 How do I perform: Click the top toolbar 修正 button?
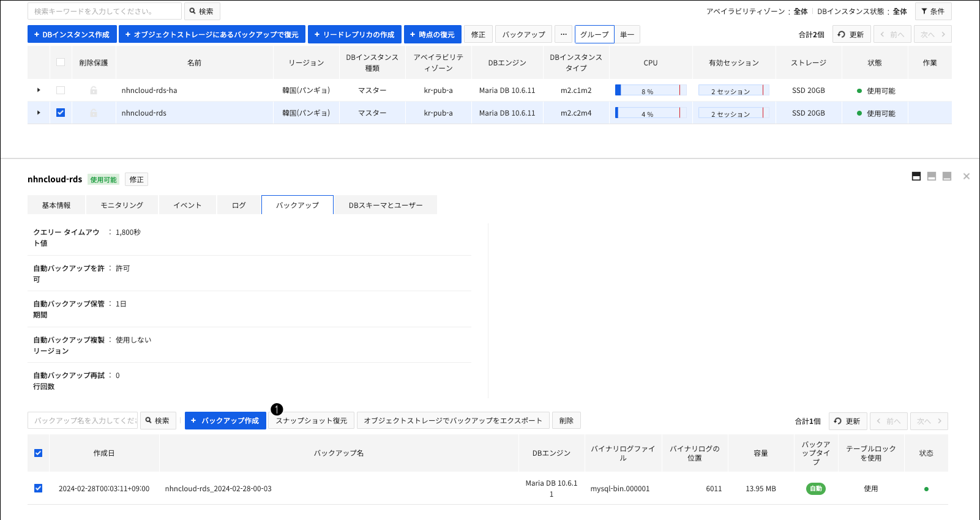478,34
